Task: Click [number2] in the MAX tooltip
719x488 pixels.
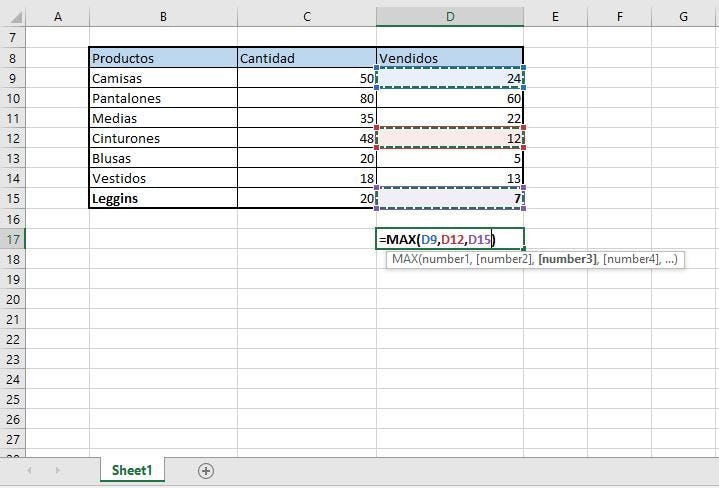Action: pyautogui.click(x=504, y=259)
